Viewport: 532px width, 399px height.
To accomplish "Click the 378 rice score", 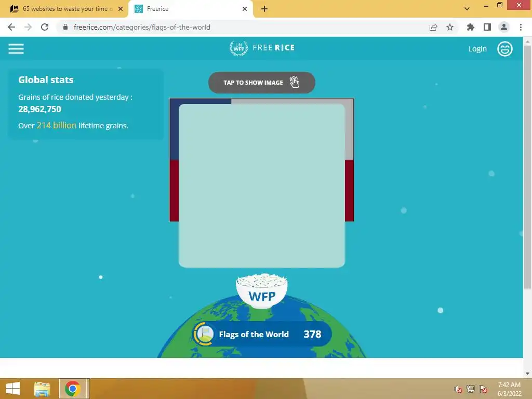I will (x=312, y=334).
